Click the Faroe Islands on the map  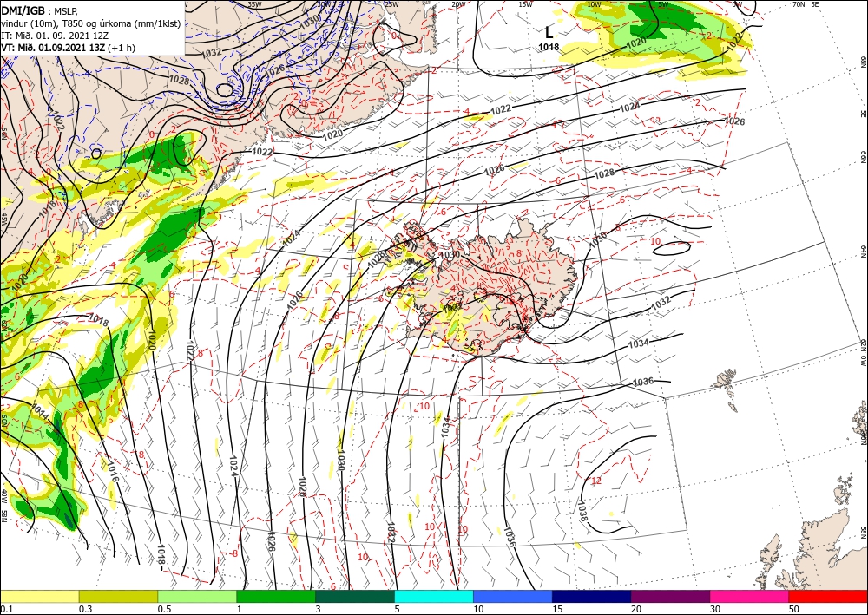coord(728,389)
